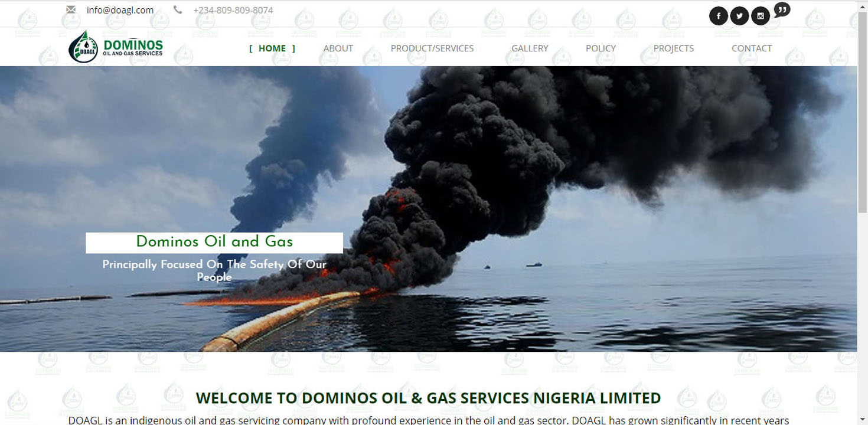The height and width of the screenshot is (425, 868).
Task: Click the envelope email icon
Action: coord(71,9)
